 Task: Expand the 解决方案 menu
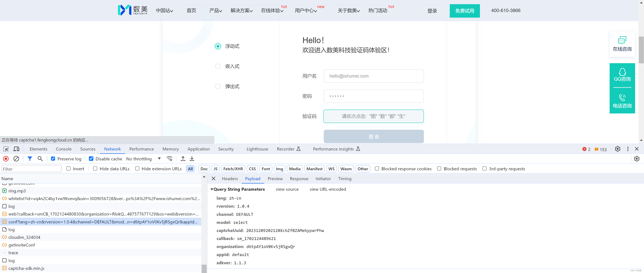pos(242,11)
